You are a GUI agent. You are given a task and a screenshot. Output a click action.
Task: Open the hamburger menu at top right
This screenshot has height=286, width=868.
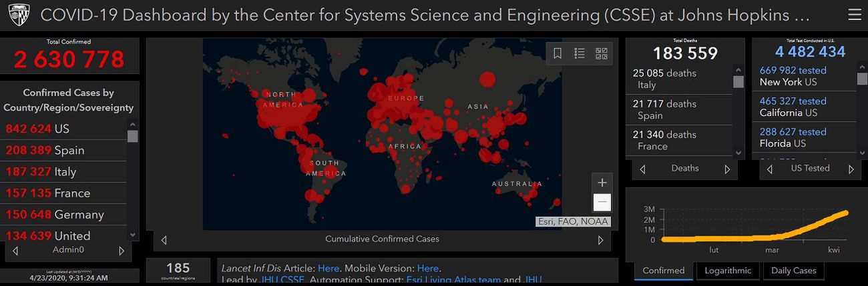[x=854, y=15]
